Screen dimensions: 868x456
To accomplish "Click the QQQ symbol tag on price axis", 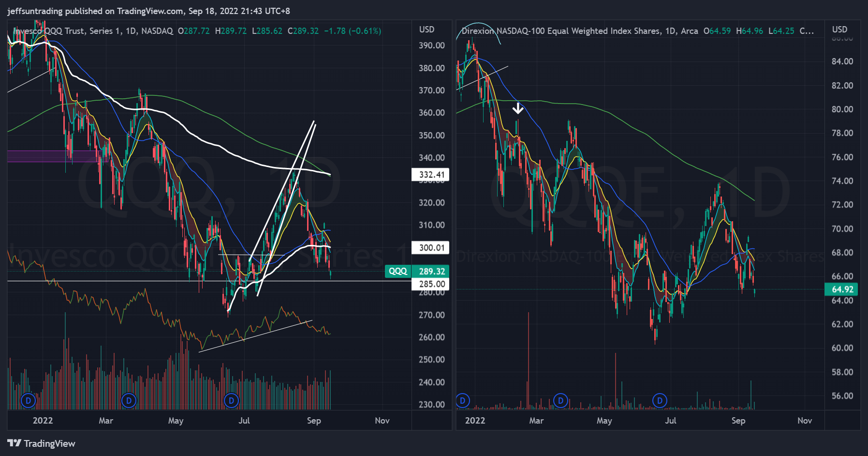I will (398, 271).
